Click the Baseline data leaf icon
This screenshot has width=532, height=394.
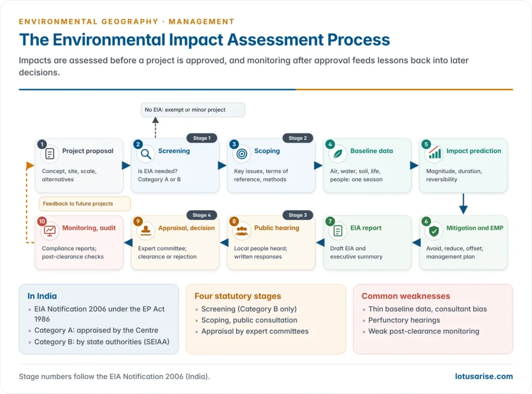click(x=338, y=154)
